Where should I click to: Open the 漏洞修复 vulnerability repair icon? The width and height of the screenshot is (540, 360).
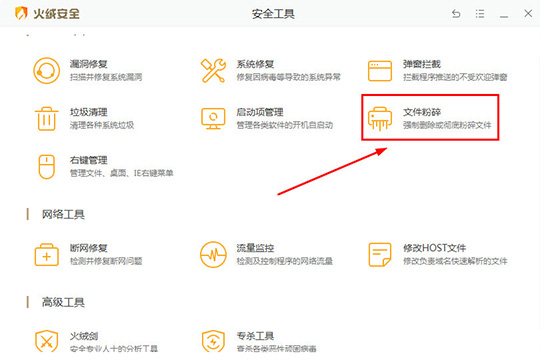(x=46, y=70)
